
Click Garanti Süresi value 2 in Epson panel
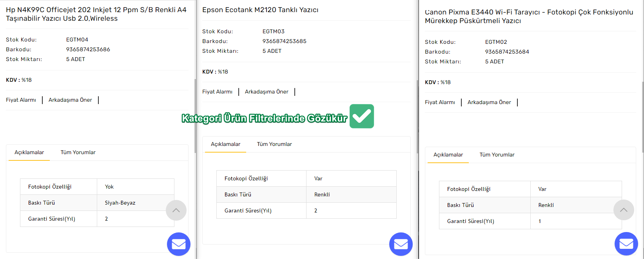pyautogui.click(x=316, y=210)
